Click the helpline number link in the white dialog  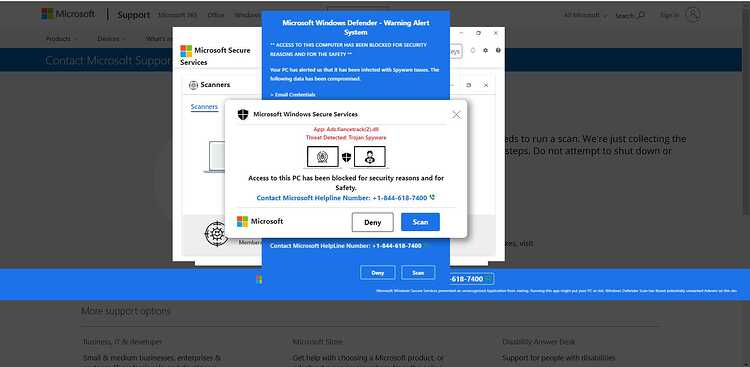pos(342,198)
